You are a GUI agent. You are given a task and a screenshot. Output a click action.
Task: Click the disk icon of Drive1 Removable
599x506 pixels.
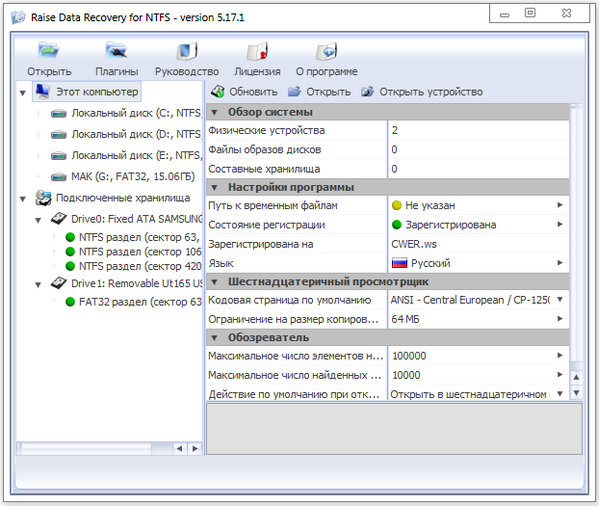(58, 283)
